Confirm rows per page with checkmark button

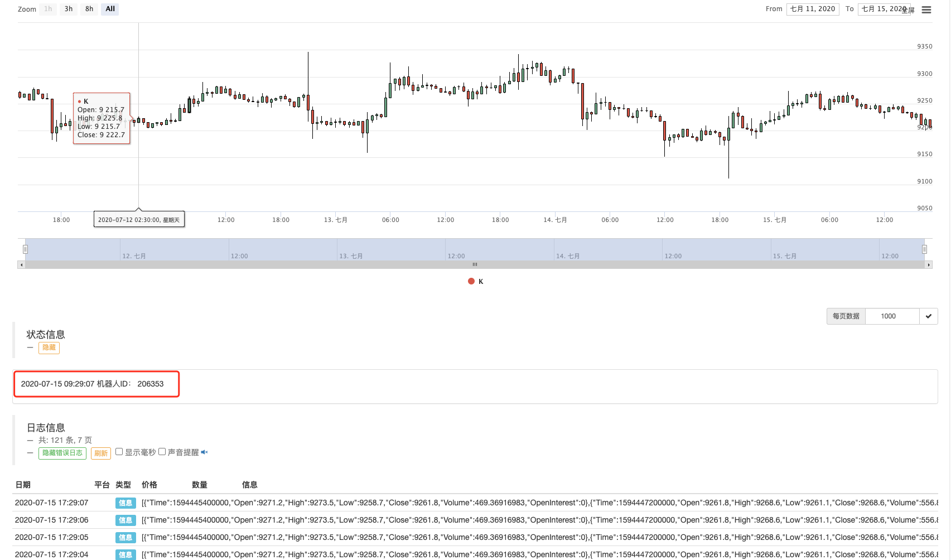[929, 316]
